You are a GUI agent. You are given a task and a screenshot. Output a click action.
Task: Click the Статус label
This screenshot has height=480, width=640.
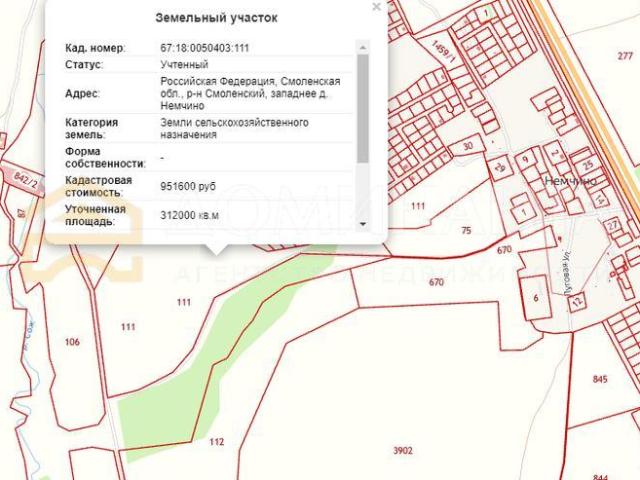pyautogui.click(x=84, y=64)
